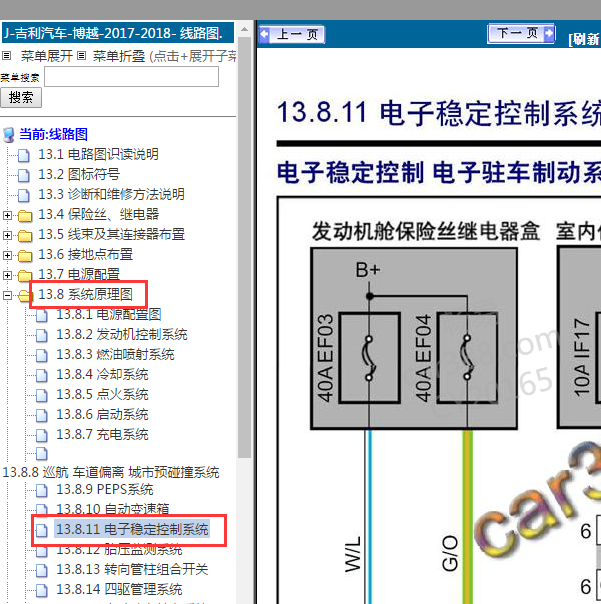The image size is (601, 604).
Task: Click the 刷新 refresh link
Action: pos(585,39)
